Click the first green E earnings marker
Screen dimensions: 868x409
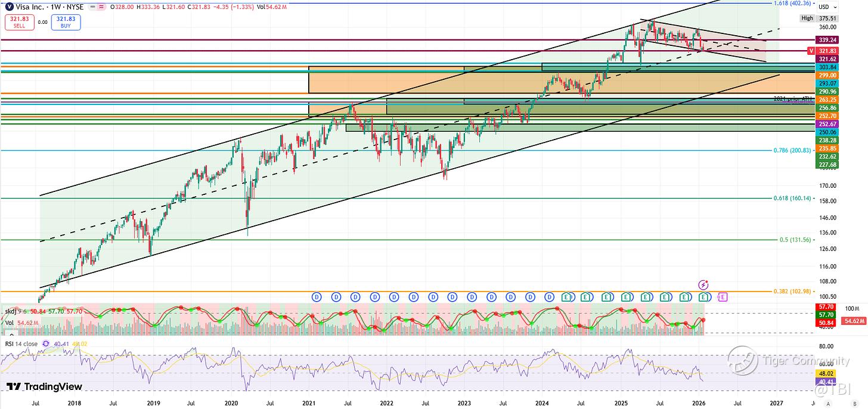567,296
